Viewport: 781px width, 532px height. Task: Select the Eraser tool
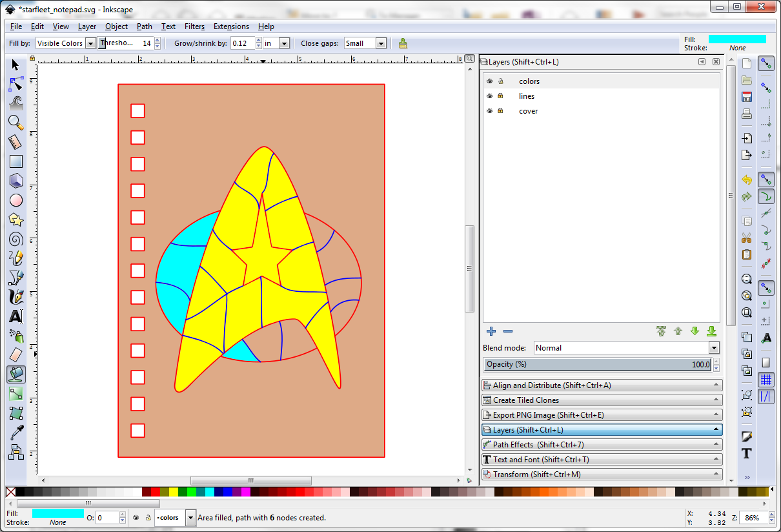[15, 355]
